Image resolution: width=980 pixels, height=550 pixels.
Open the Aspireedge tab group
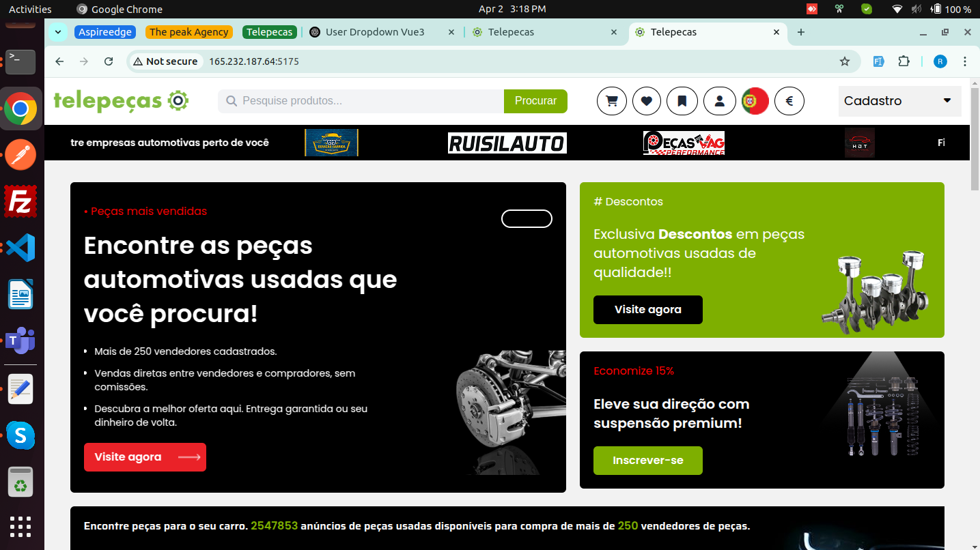[x=104, y=32]
